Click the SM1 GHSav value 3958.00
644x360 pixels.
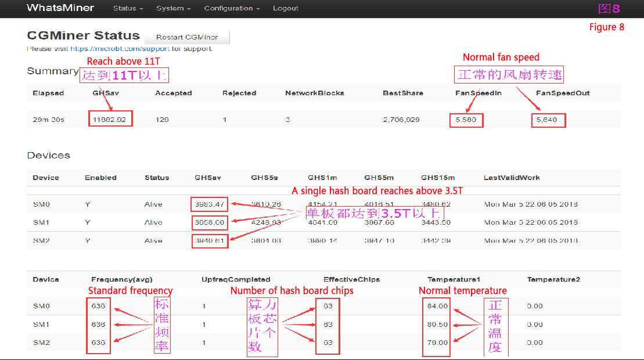210,222
